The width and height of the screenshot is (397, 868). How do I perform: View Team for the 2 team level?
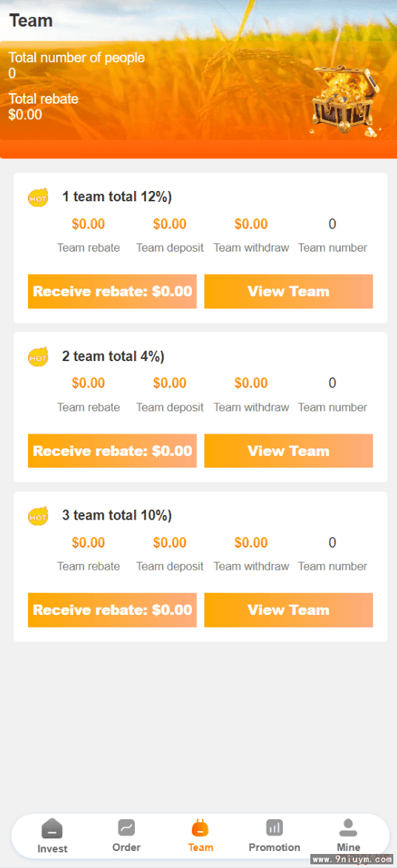pos(288,451)
